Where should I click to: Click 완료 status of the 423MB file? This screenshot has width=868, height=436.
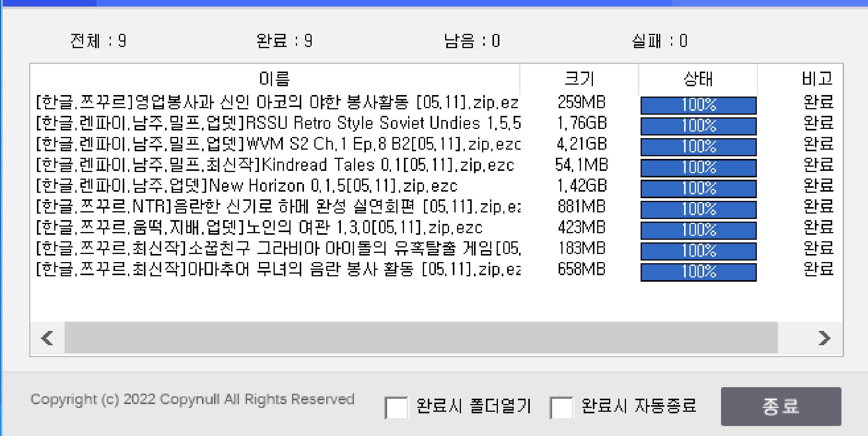click(x=818, y=228)
